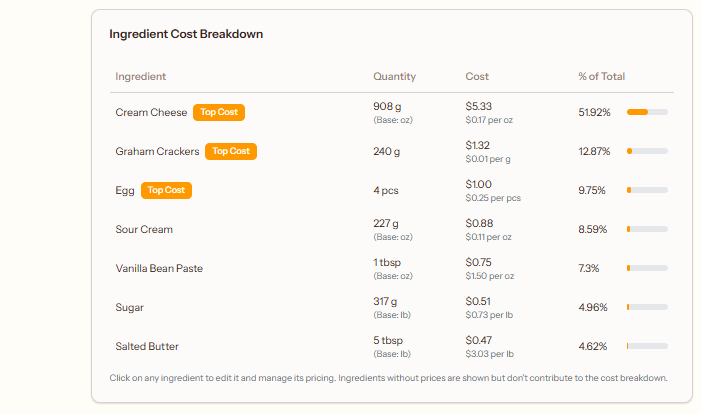The width and height of the screenshot is (701, 414).
Task: Edit the Sugar ingredient pricing
Action: [x=132, y=307]
